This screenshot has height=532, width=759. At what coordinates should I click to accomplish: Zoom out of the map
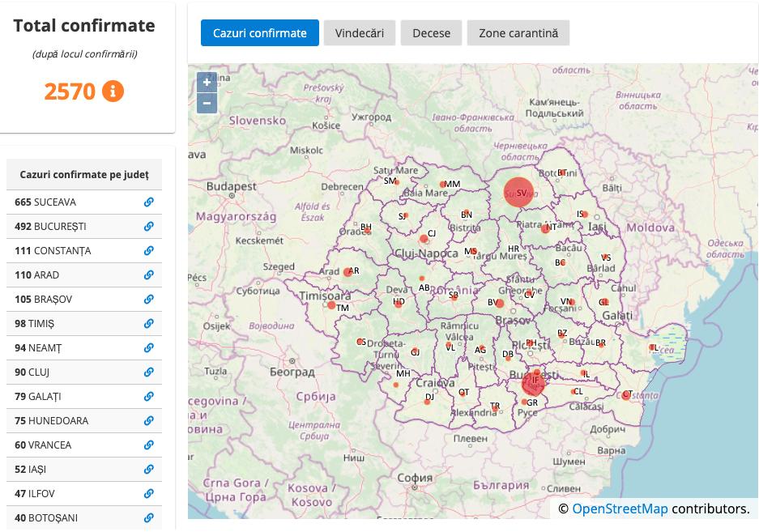click(207, 104)
